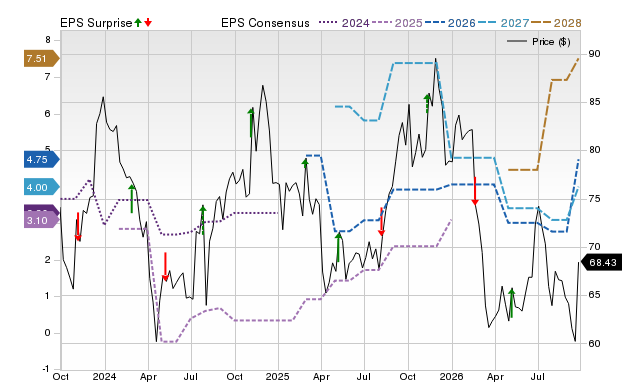Click the 7.51 brown value badge
Screen dimensions: 640x382
pyautogui.click(x=41, y=59)
